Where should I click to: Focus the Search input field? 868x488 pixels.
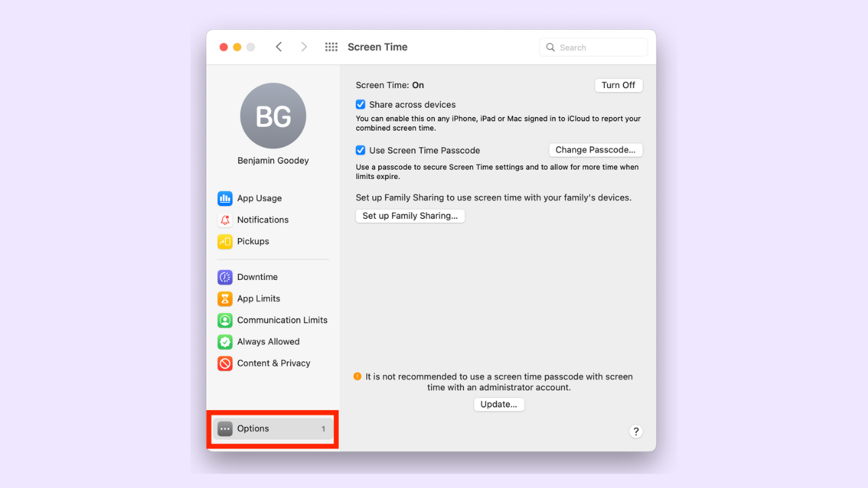[594, 47]
